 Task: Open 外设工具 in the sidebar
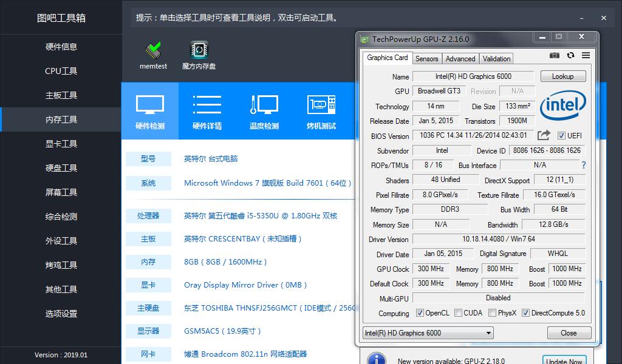point(61,241)
